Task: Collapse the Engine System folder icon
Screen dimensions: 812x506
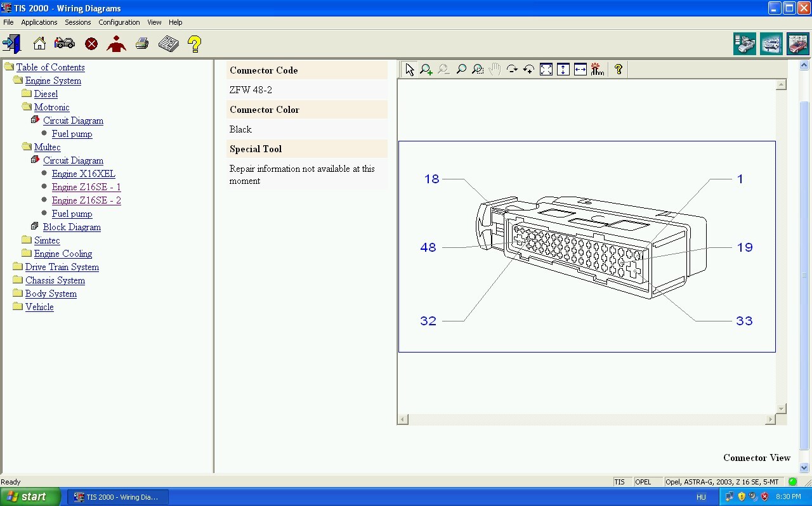Action: [x=18, y=80]
